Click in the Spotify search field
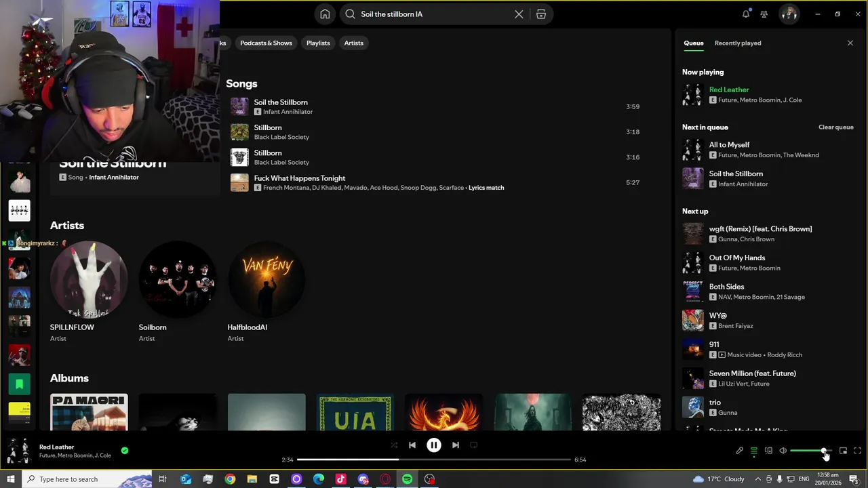This screenshot has height=488, width=868. tap(434, 14)
